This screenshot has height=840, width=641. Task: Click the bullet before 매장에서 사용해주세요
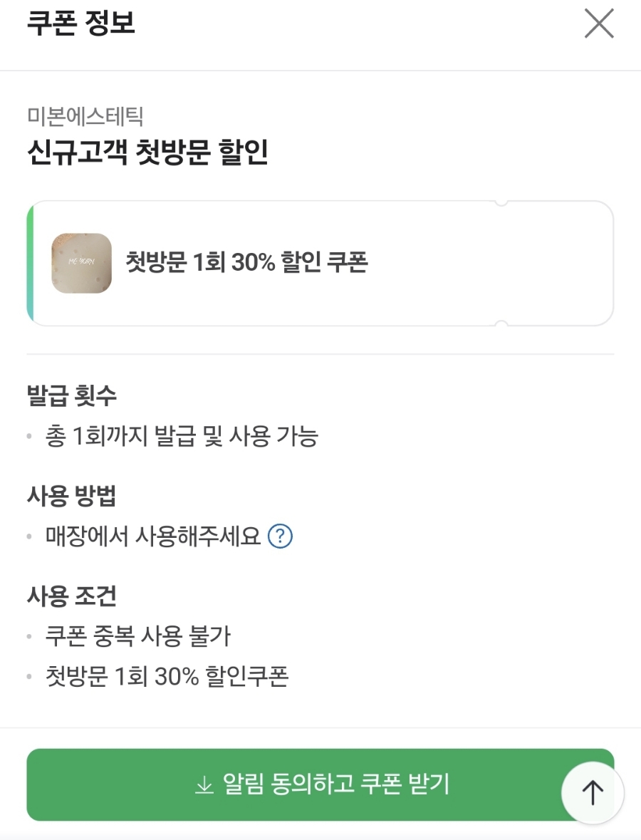[29, 536]
